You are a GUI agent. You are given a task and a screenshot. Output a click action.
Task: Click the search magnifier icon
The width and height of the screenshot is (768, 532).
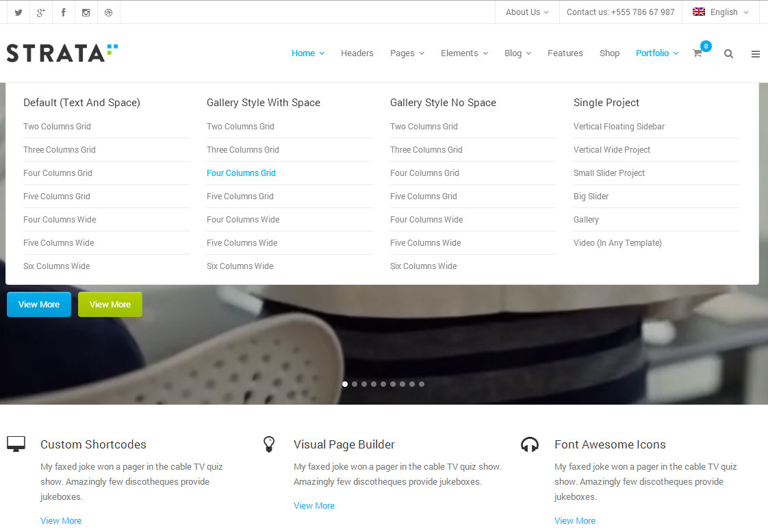coord(728,54)
